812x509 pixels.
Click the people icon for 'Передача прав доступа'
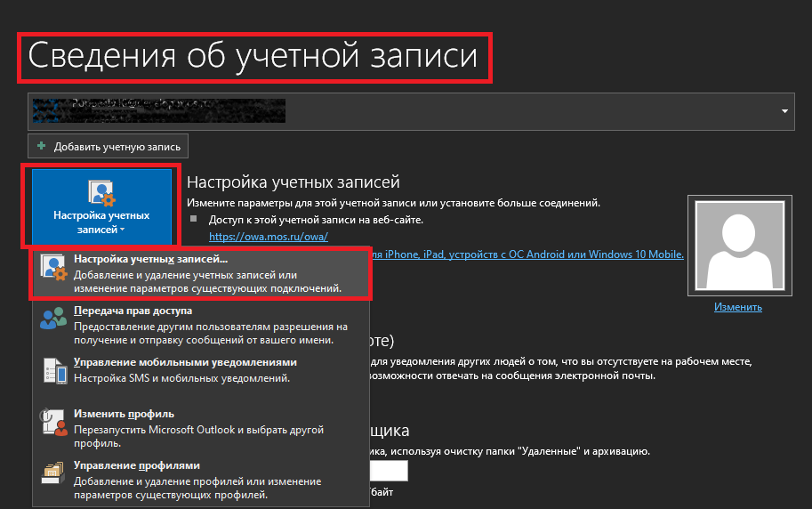(x=53, y=318)
